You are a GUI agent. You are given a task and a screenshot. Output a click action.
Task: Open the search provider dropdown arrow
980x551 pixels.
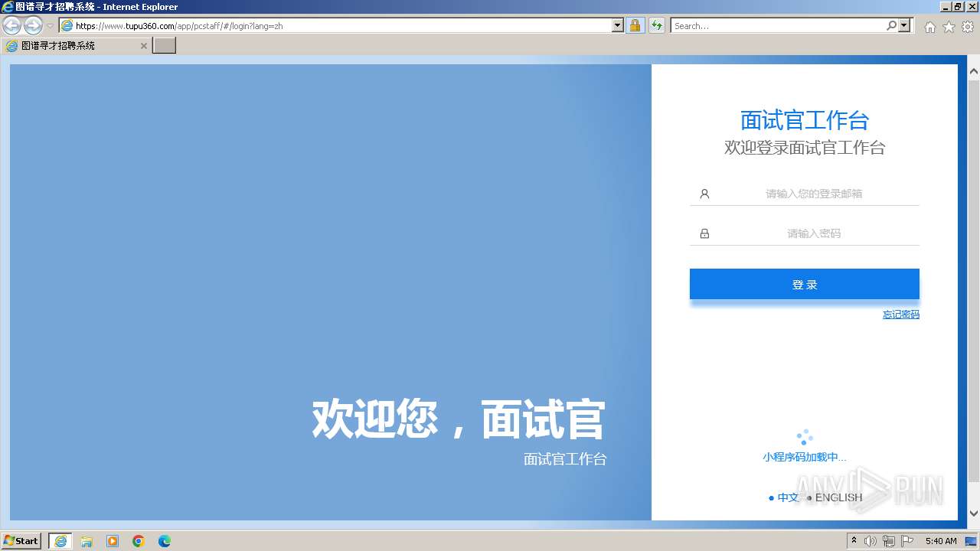905,25
